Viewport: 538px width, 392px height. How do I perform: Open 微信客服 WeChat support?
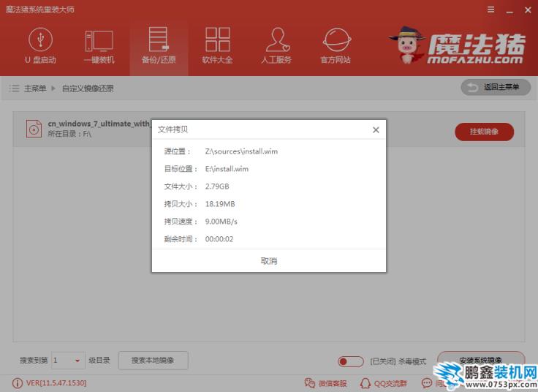coord(325,383)
